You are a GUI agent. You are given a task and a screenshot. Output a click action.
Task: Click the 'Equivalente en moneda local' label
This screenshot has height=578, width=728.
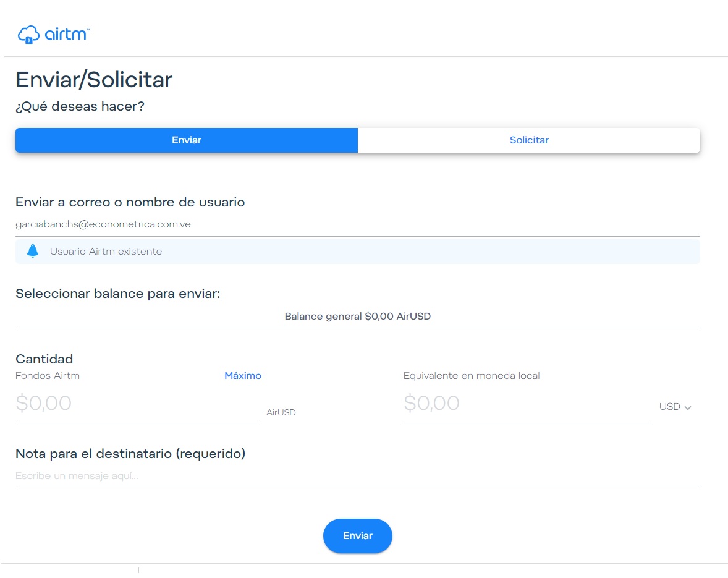pos(472,376)
